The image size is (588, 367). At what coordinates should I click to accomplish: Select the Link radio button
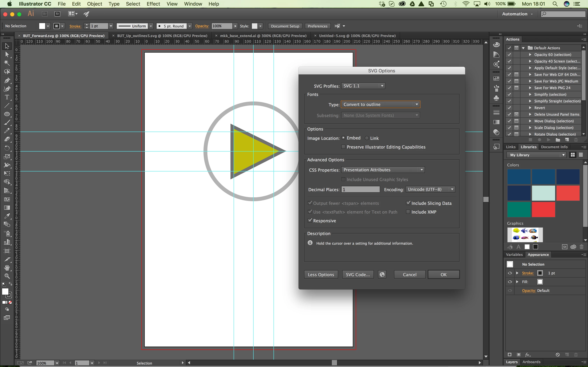coord(367,138)
